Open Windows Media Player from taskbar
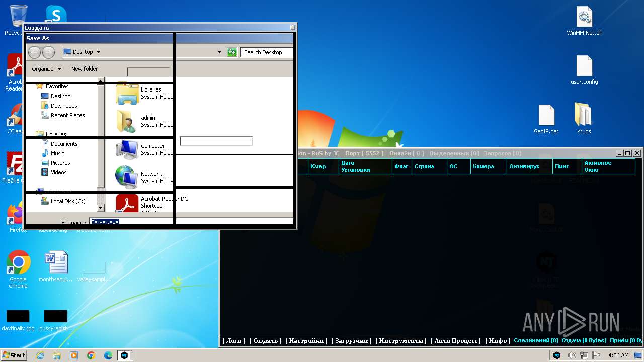Screen dimensions: 644x362 pyautogui.click(x=74, y=355)
